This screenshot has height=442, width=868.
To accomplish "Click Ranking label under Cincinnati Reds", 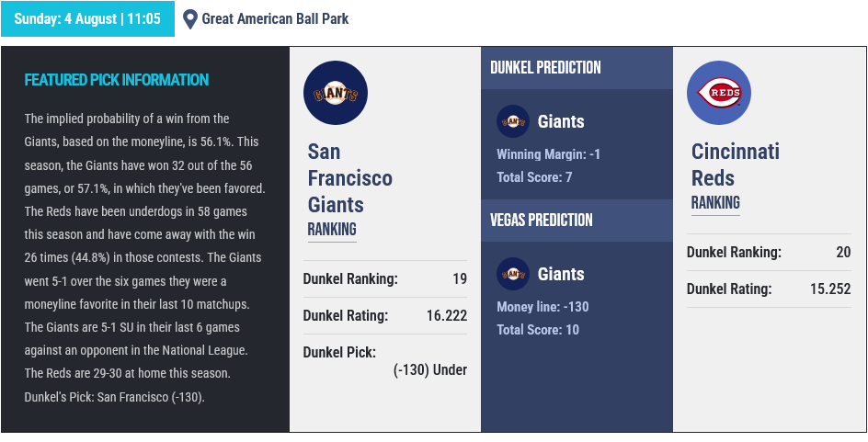I will tap(715, 202).
